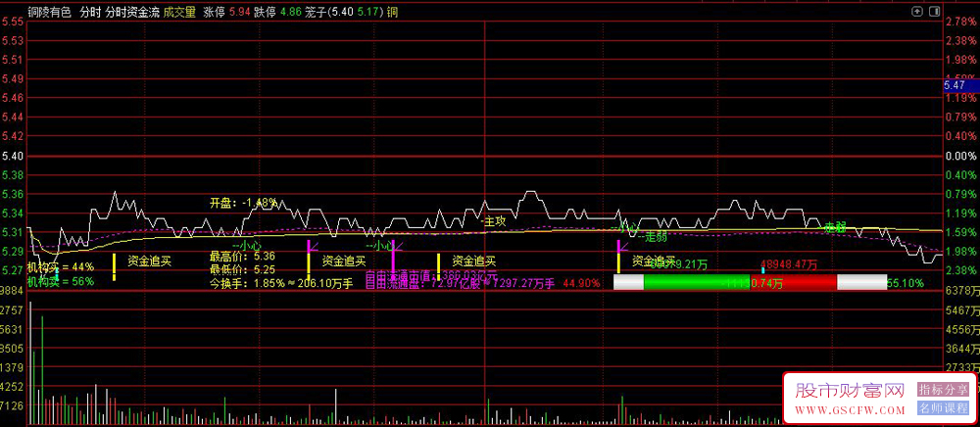Click the 2.78% label on right axis
This screenshot has width=980, height=427.
(960, 22)
